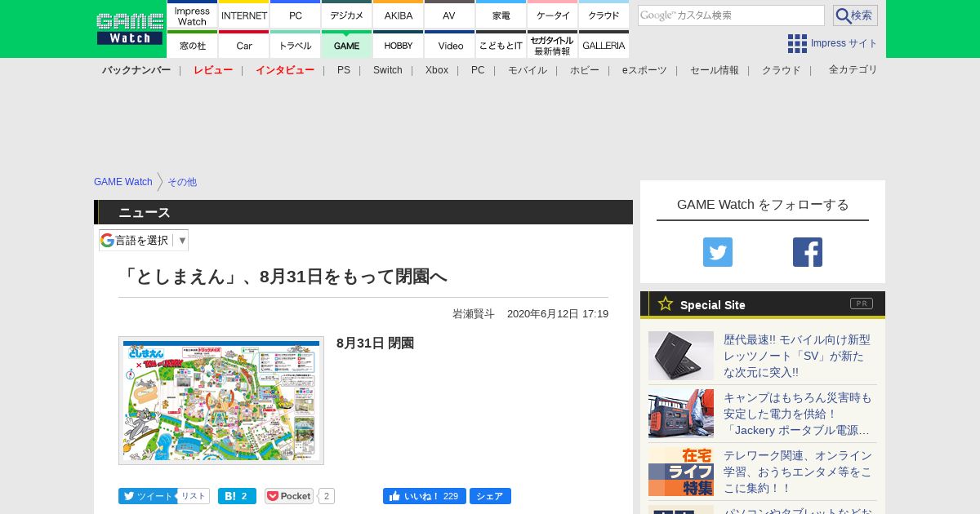Image resolution: width=980 pixels, height=514 pixels.
Task: Open the ケータイ tab
Action: [x=553, y=15]
